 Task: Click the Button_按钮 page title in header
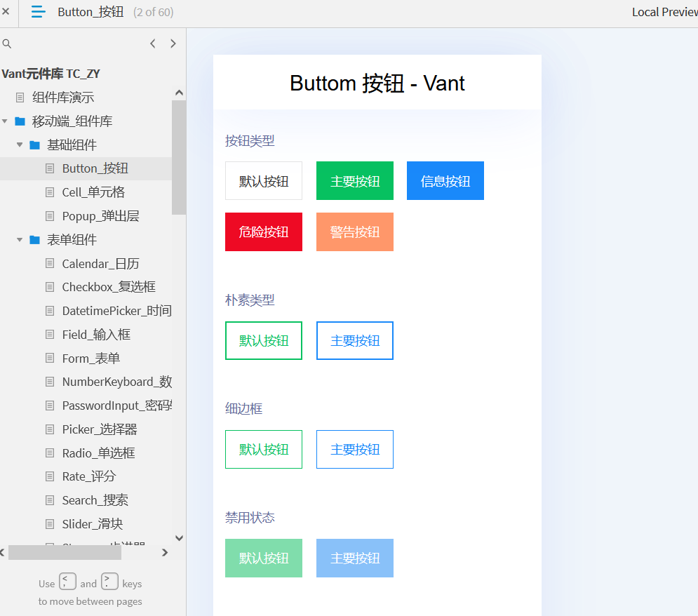90,12
